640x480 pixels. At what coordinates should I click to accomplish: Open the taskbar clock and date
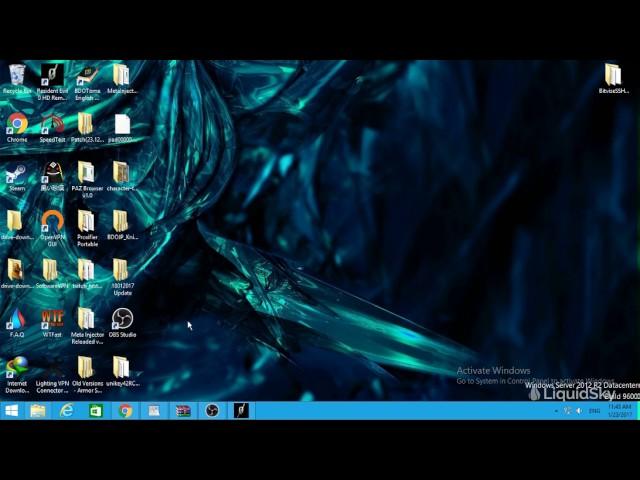pos(619,411)
